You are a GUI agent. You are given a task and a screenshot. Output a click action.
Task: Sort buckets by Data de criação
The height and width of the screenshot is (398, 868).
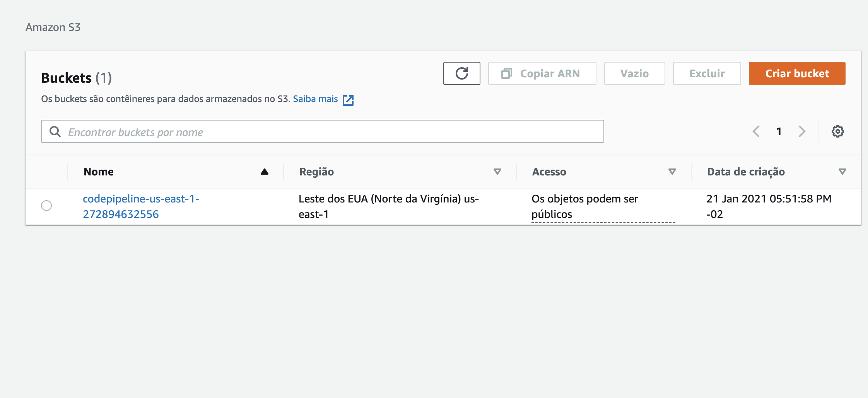click(842, 172)
